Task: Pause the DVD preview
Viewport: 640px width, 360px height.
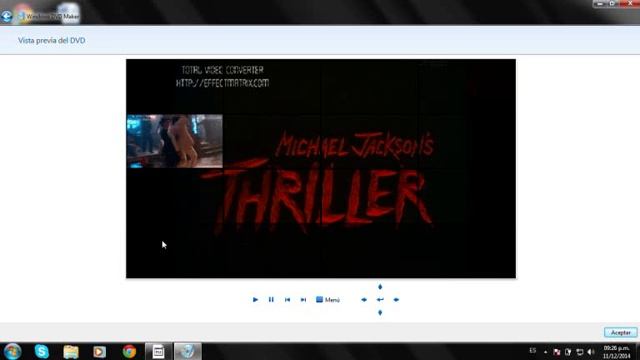Action: pyautogui.click(x=271, y=300)
